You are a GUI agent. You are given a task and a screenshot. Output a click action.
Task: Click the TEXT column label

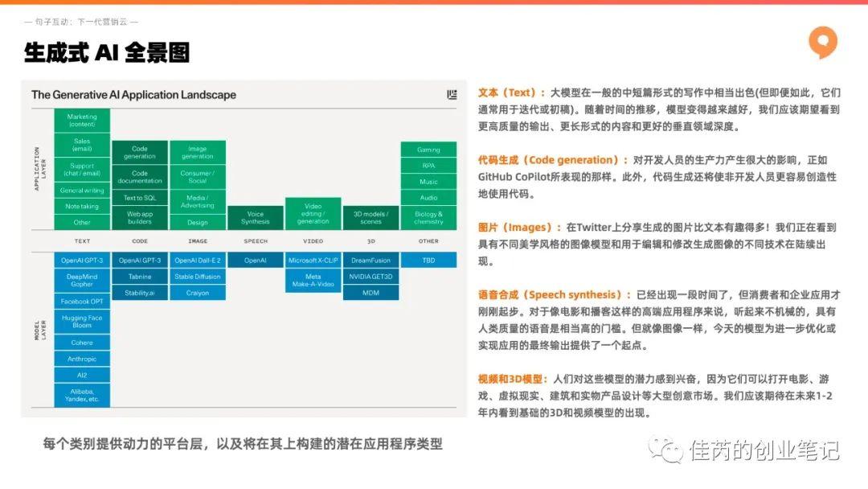point(82,241)
